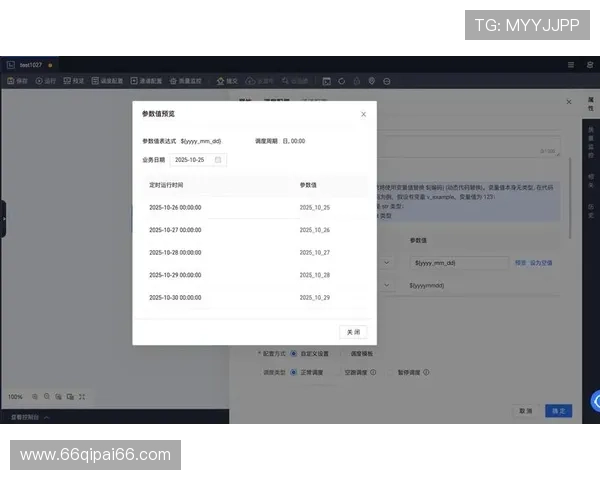Click the 定时运行时间 column header

pyautogui.click(x=166, y=185)
